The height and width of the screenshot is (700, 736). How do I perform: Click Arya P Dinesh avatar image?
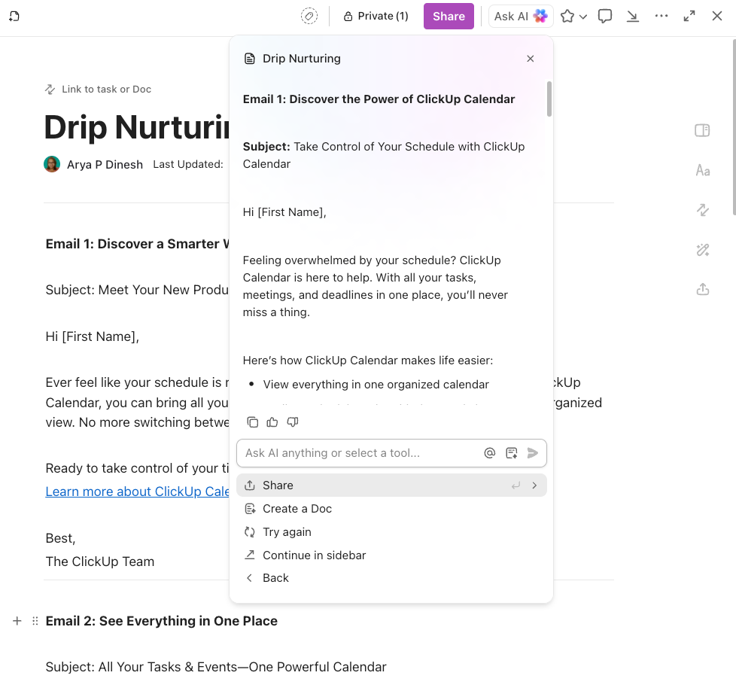pos(52,164)
